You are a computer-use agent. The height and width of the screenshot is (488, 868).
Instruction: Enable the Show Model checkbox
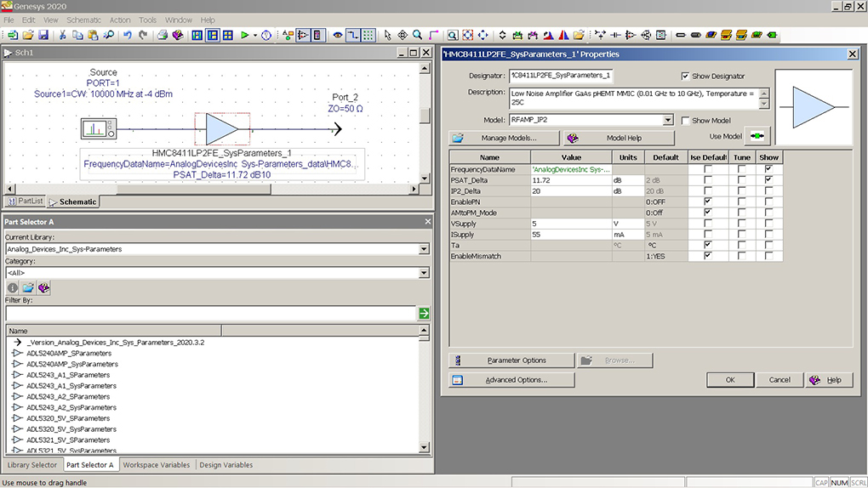point(686,121)
